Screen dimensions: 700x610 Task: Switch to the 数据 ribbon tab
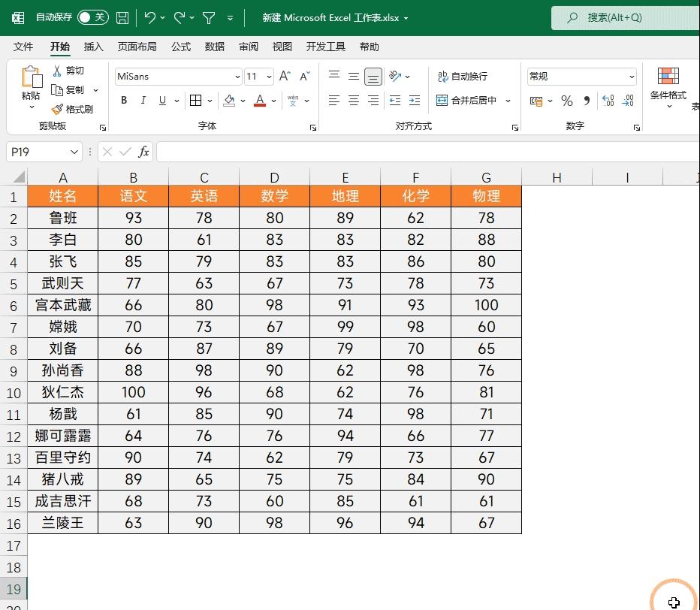pos(214,47)
